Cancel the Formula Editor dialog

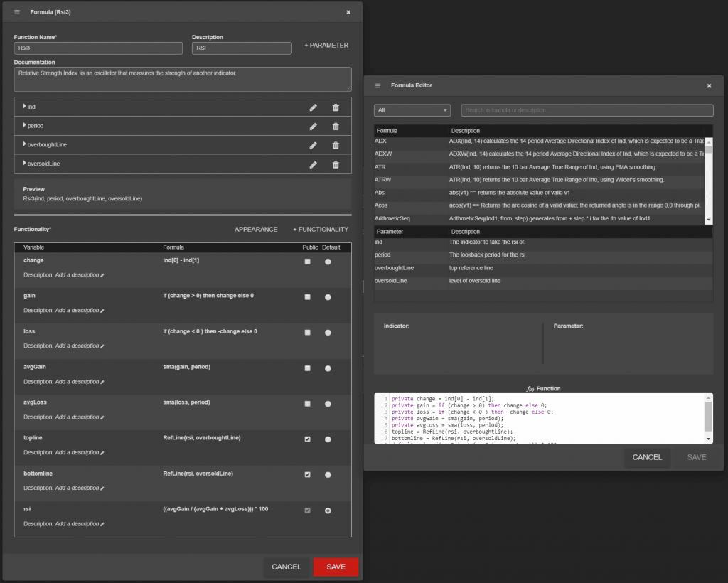coord(647,457)
